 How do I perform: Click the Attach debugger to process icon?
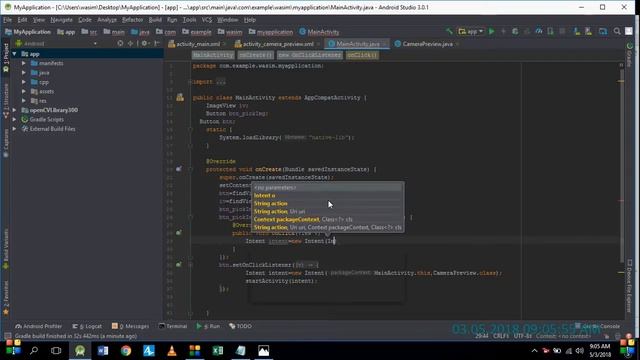click(x=551, y=31)
